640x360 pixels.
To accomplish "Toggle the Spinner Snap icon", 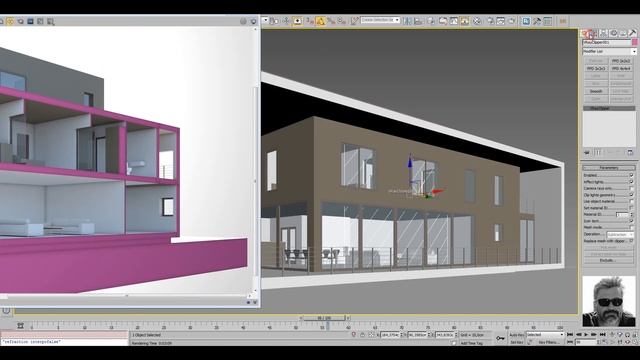I will [342, 21].
